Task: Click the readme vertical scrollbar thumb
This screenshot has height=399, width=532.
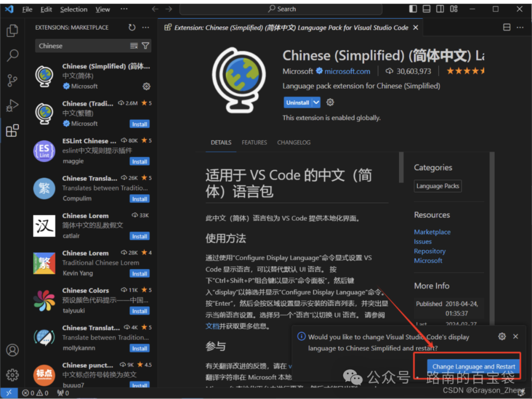Action: 401,167
